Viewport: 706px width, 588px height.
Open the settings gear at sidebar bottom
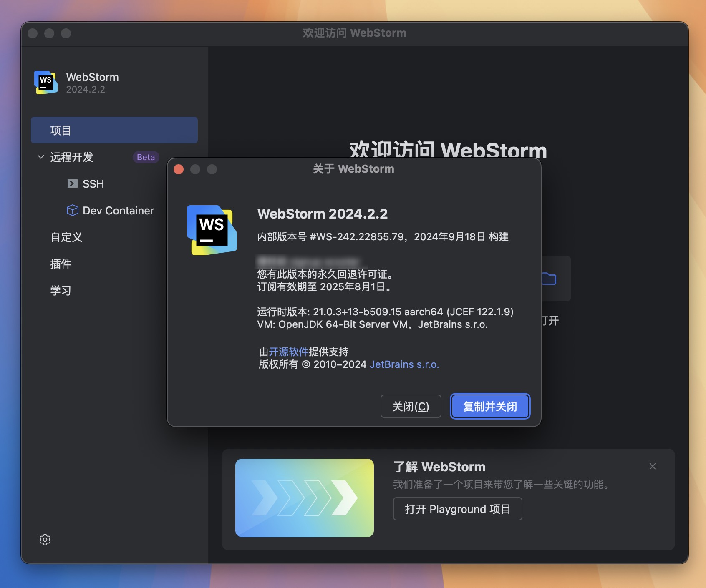coord(45,540)
